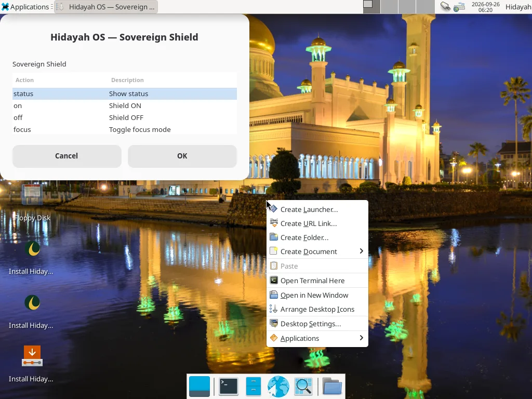The height and width of the screenshot is (399, 532).
Task: Select the lower crescent Install Hidayah desktop icon
Action: tap(31, 312)
